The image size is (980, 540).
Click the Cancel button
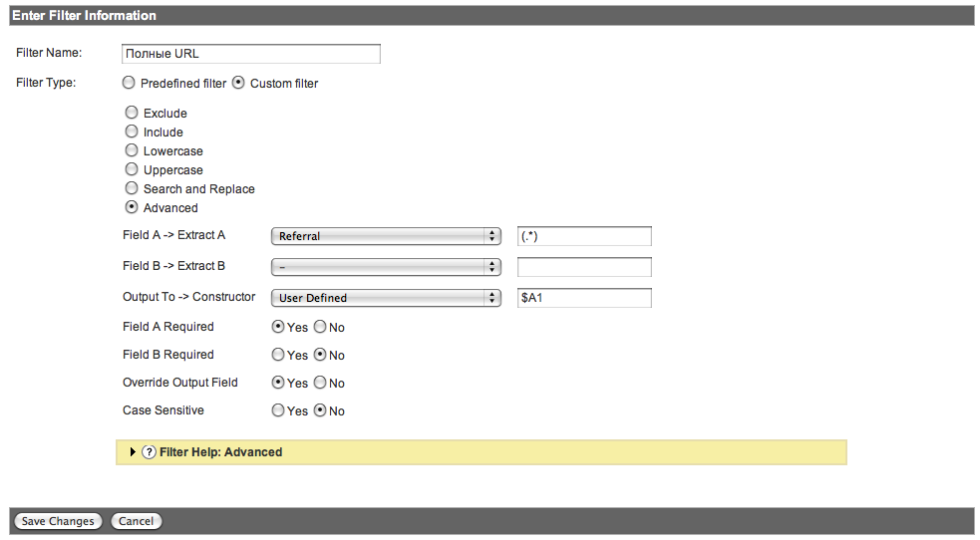click(137, 521)
